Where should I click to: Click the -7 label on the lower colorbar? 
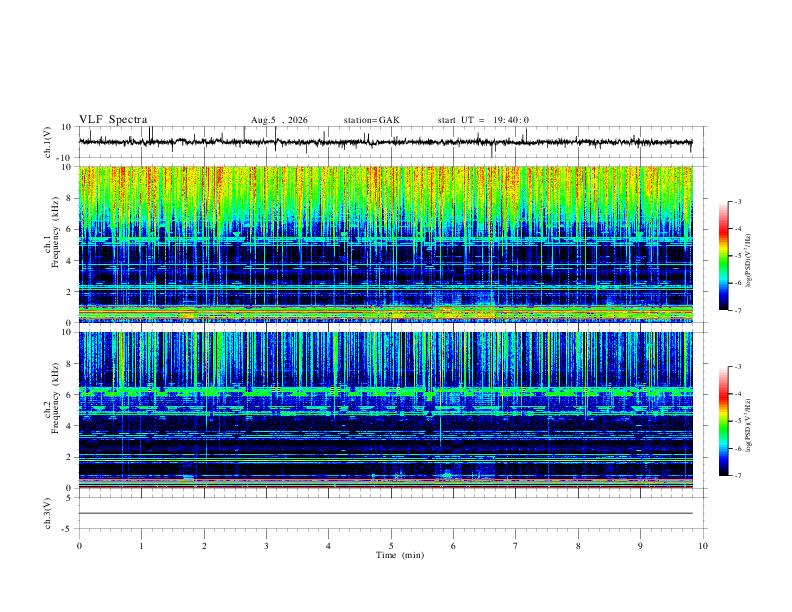point(737,476)
